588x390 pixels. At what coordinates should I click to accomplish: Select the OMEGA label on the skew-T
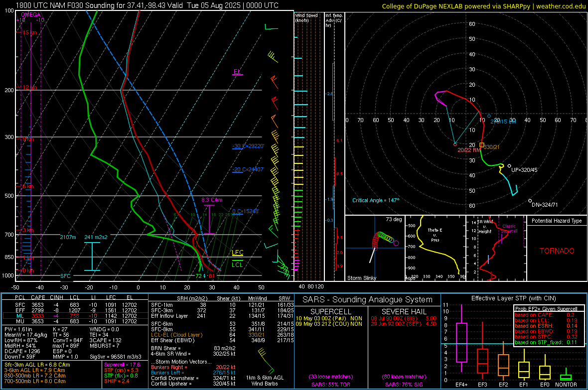(31, 14)
